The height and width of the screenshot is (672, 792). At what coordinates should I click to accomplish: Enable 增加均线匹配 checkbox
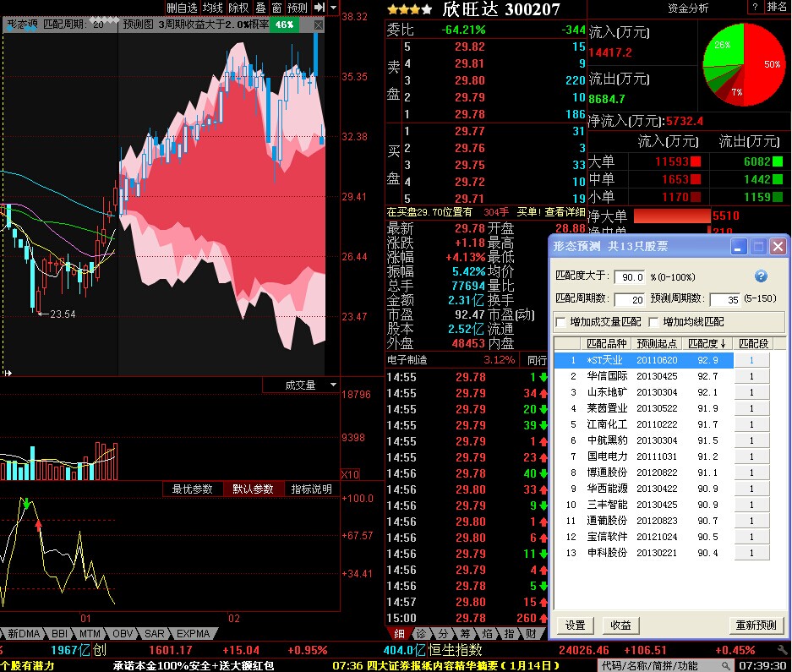[x=653, y=322]
